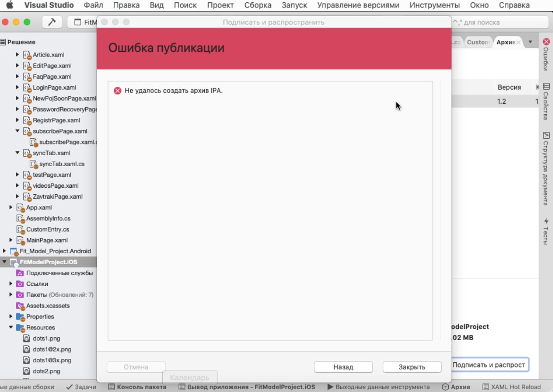The height and width of the screenshot is (392, 553).
Task: Open the Выходные данные инструмента pad
Action: [x=378, y=387]
